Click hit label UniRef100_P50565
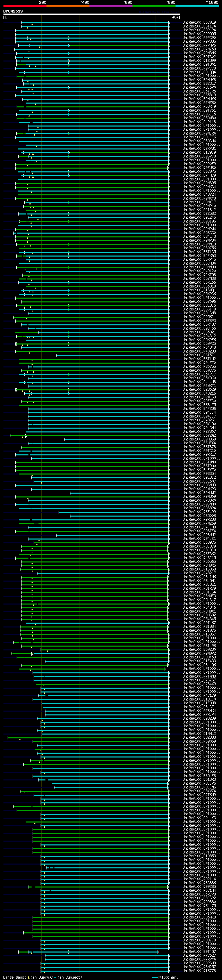 tap(199, 562)
